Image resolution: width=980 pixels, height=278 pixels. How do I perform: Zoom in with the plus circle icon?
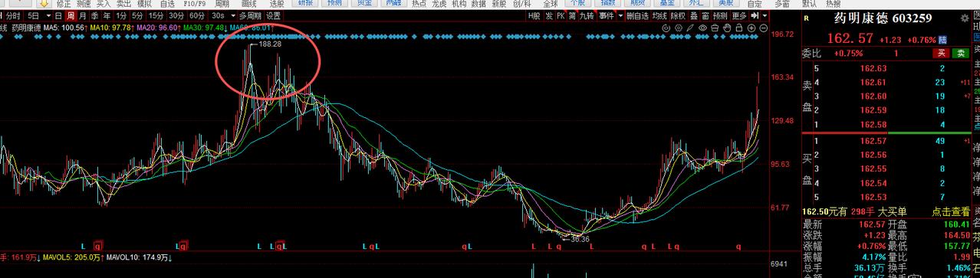tap(751, 28)
